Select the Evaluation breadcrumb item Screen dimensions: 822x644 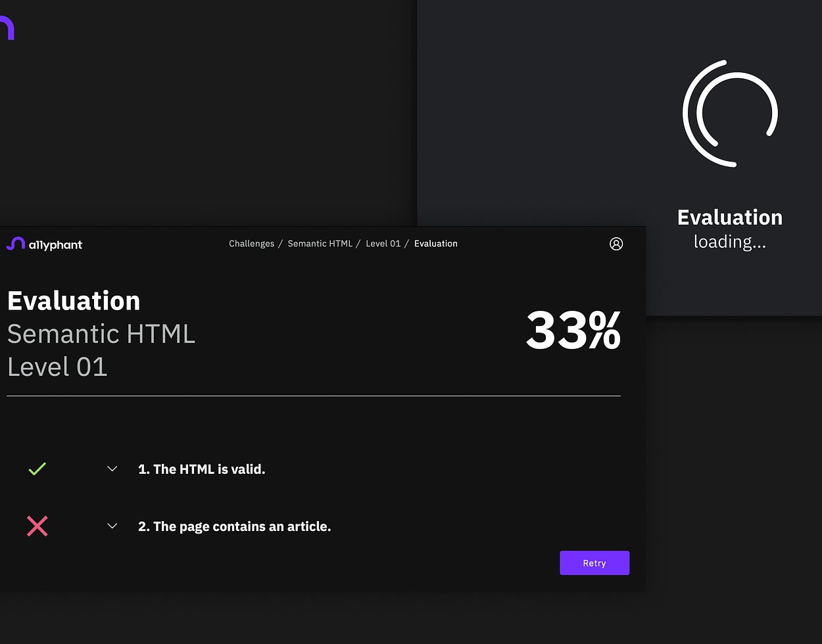point(435,244)
